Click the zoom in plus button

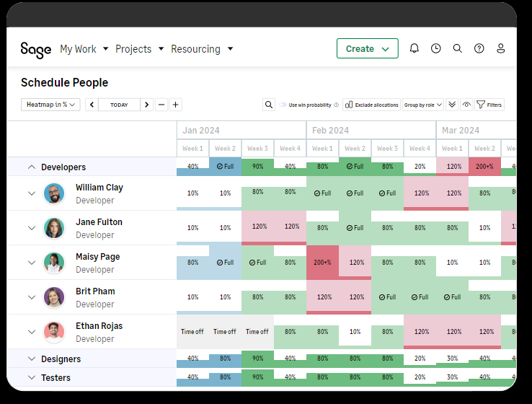pyautogui.click(x=176, y=105)
